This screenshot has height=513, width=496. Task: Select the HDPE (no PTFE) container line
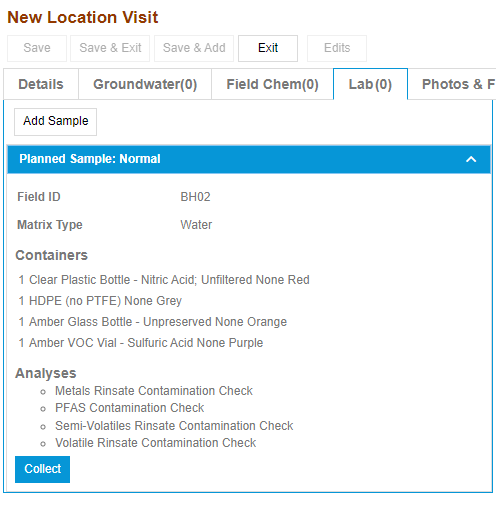click(x=100, y=301)
